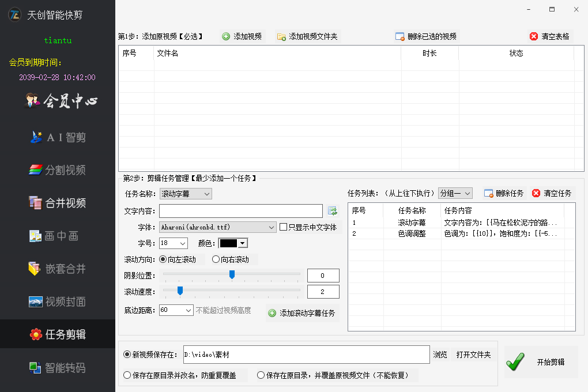Click green plus icon of 添加滚动字幕任务
Viewport: 588px width, 392px height.
point(272,313)
